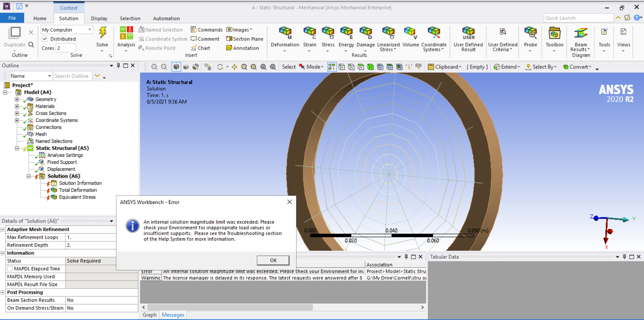This screenshot has height=320, width=644.
Task: Switch to the Home ribbon tab
Action: click(40, 18)
